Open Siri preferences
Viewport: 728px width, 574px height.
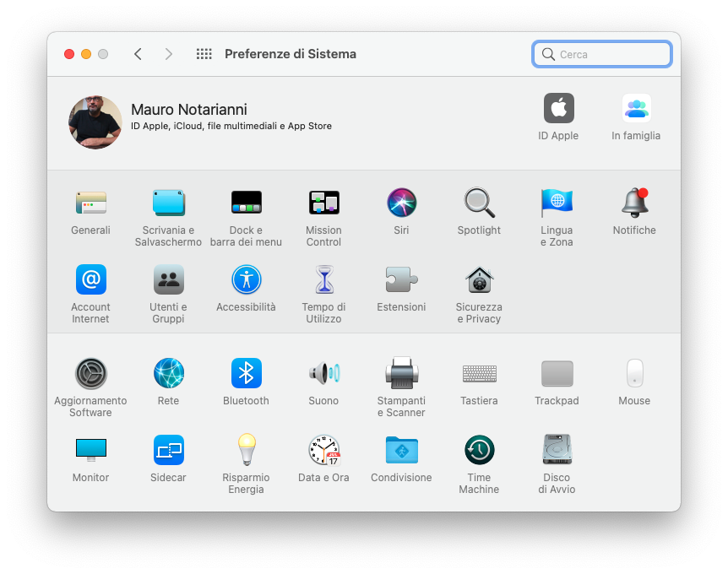point(401,203)
